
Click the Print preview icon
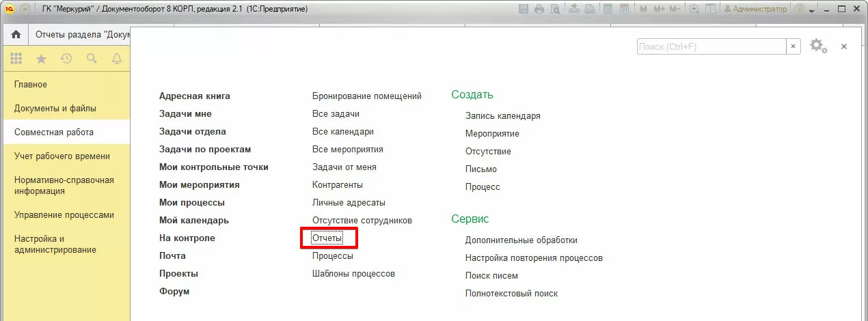click(x=556, y=9)
